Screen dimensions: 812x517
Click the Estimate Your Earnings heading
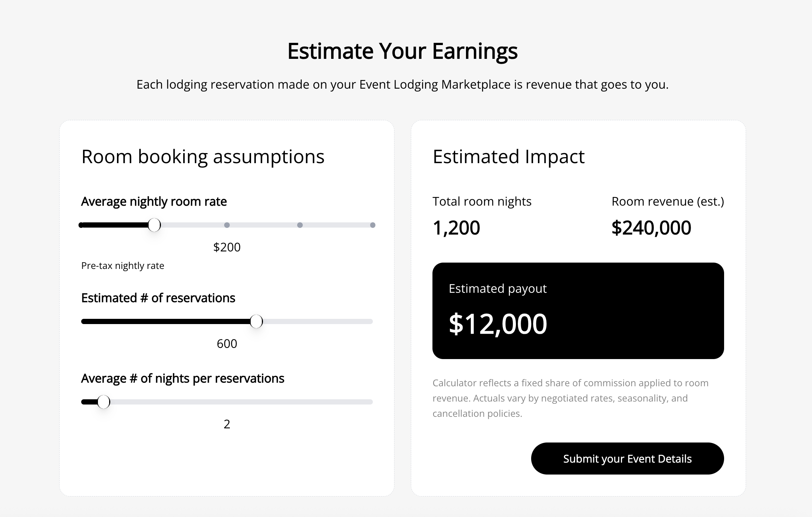click(402, 51)
